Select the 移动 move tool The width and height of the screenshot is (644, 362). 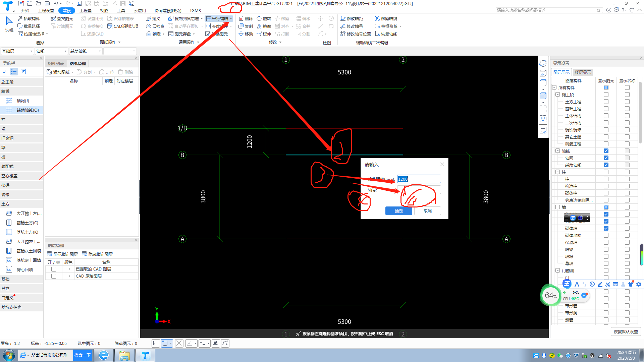click(246, 34)
